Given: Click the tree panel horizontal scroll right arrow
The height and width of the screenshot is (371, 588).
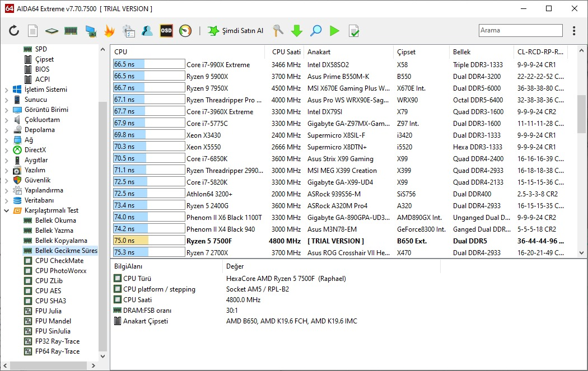Looking at the screenshot, I should (x=94, y=365).
